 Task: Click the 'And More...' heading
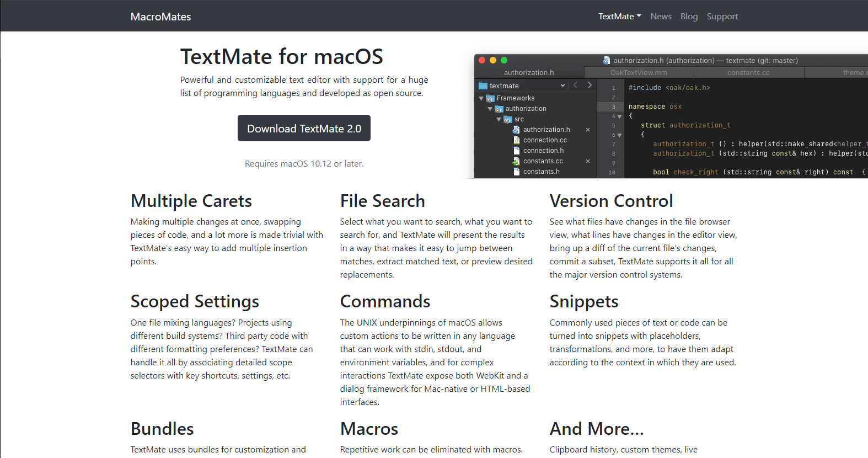pos(597,429)
